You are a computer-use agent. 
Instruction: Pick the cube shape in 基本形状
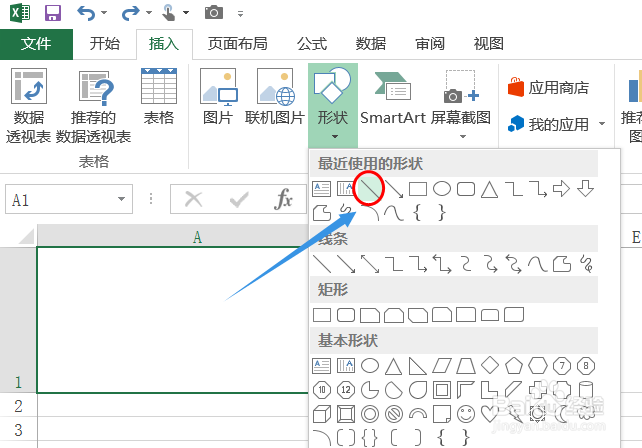coord(322,414)
